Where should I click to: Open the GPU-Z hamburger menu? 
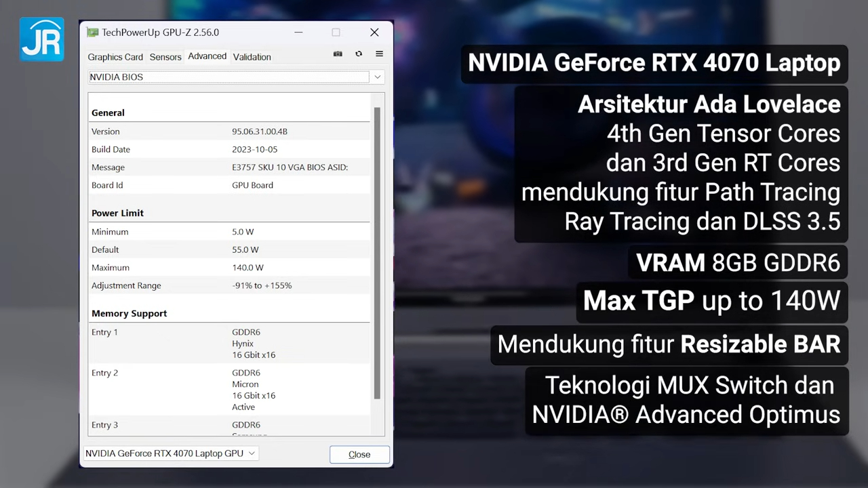point(379,54)
